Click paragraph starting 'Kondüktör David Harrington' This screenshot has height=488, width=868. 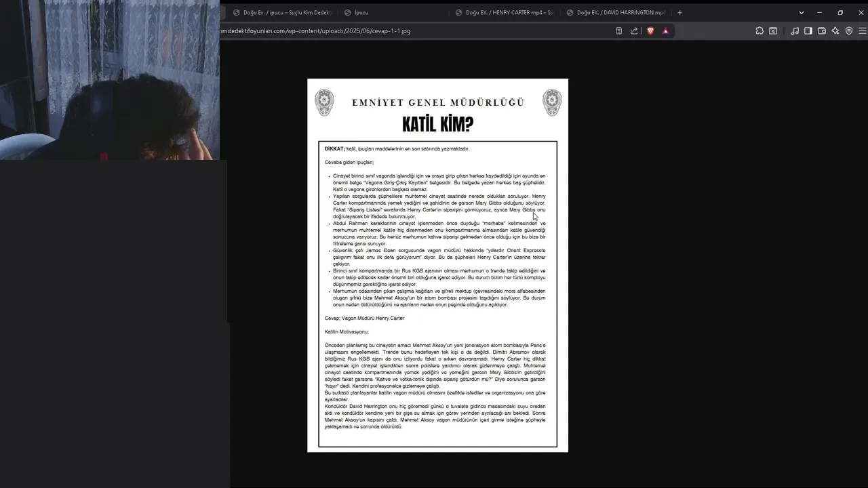click(435, 416)
